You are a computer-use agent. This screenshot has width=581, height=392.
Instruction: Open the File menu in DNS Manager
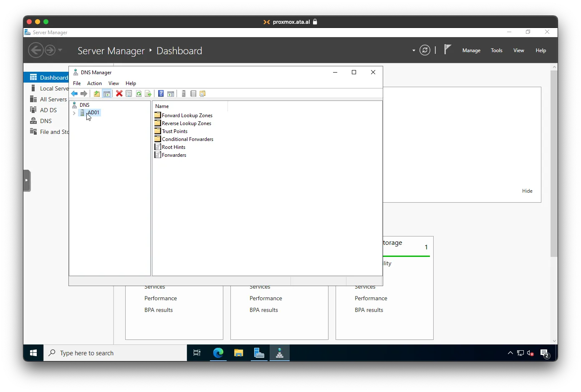77,83
